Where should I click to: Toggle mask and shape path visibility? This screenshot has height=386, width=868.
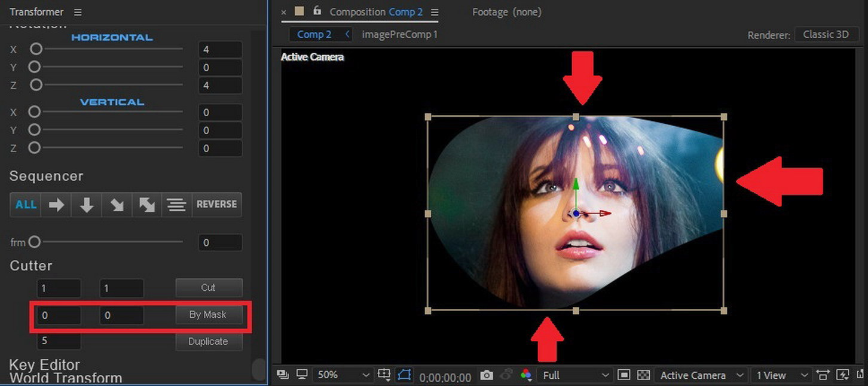pyautogui.click(x=404, y=375)
